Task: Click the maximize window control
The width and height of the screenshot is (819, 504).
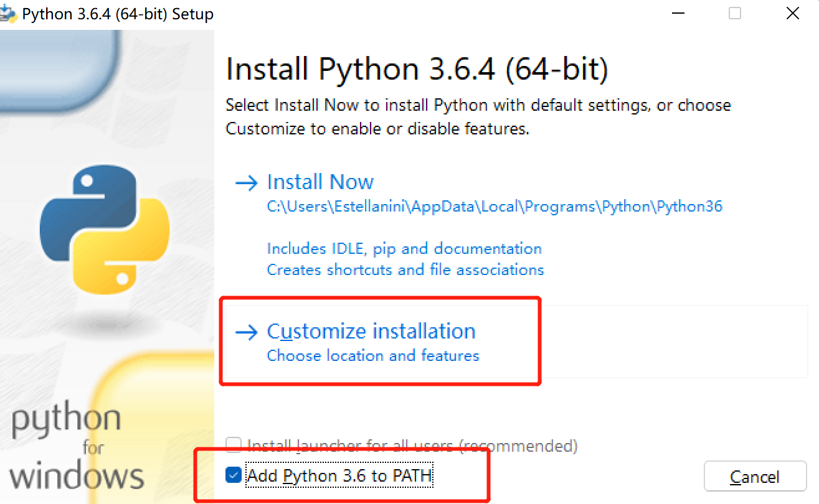Action: 734,13
